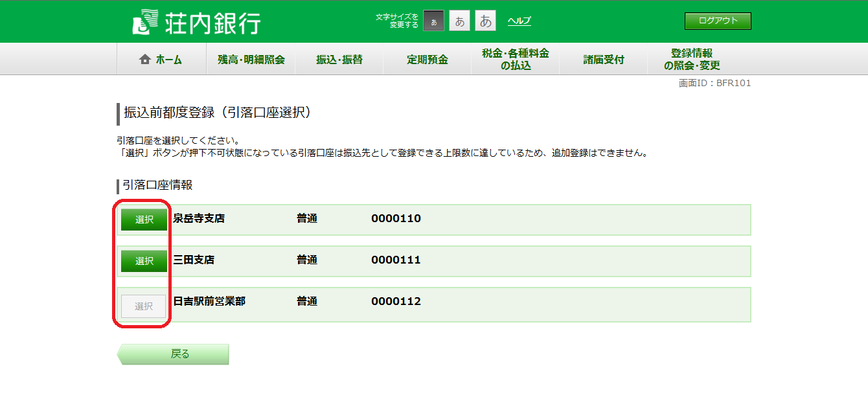Set text size to large あ
868x419 pixels.
[x=485, y=21]
